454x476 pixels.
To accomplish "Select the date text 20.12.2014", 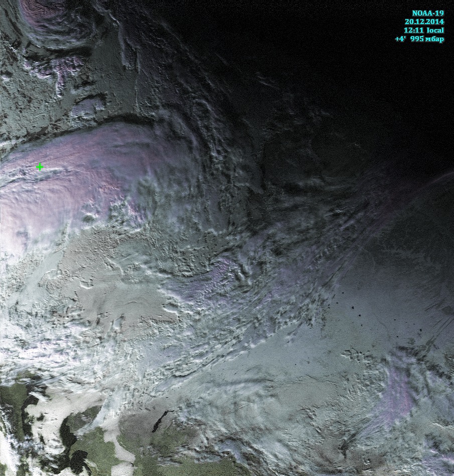I will 424,22.
